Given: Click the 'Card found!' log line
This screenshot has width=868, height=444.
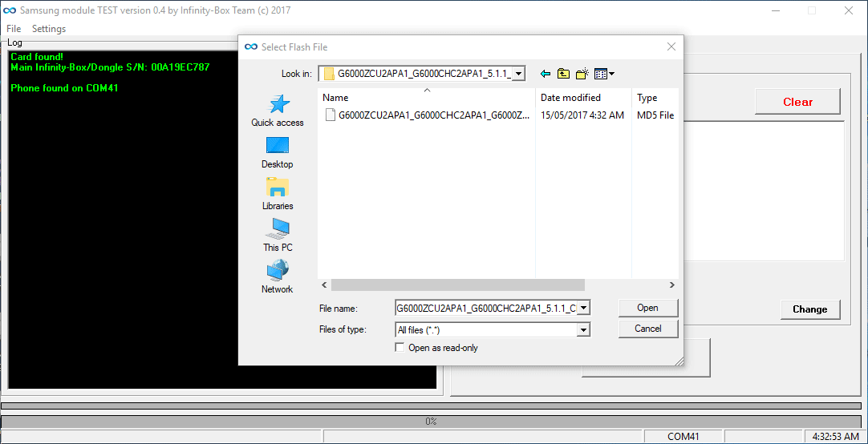Looking at the screenshot, I should point(37,56).
